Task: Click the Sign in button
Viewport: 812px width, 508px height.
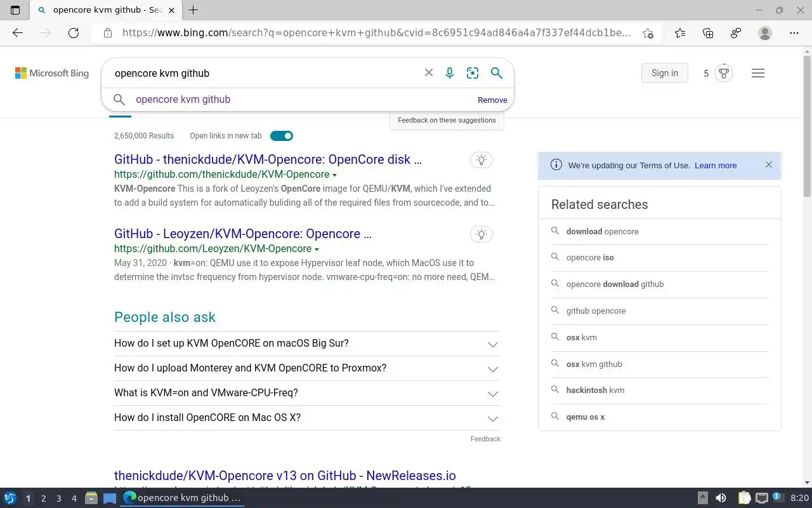Action: click(664, 73)
